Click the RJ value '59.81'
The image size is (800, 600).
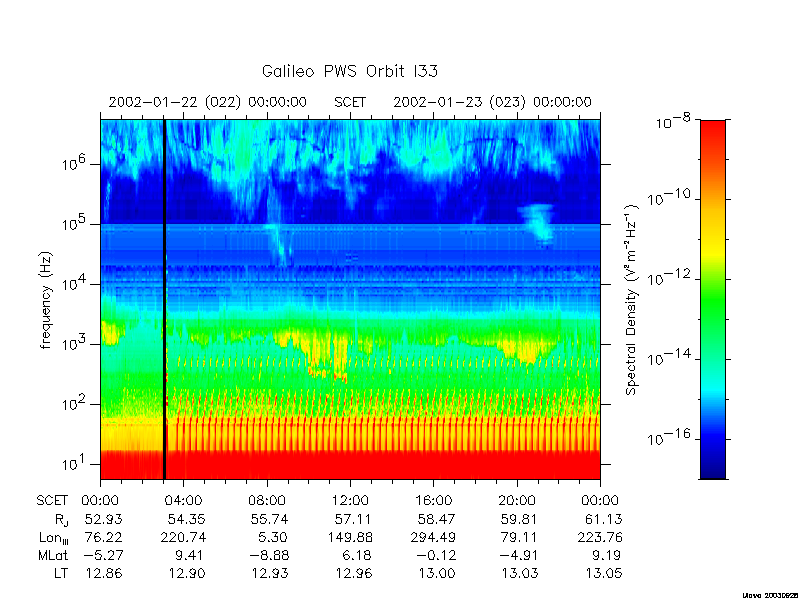click(520, 519)
